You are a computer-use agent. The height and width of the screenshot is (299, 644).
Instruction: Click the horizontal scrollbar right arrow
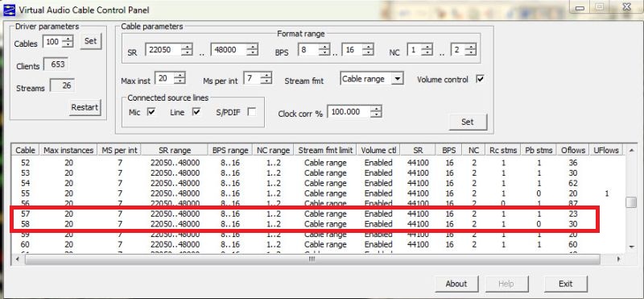(619, 259)
